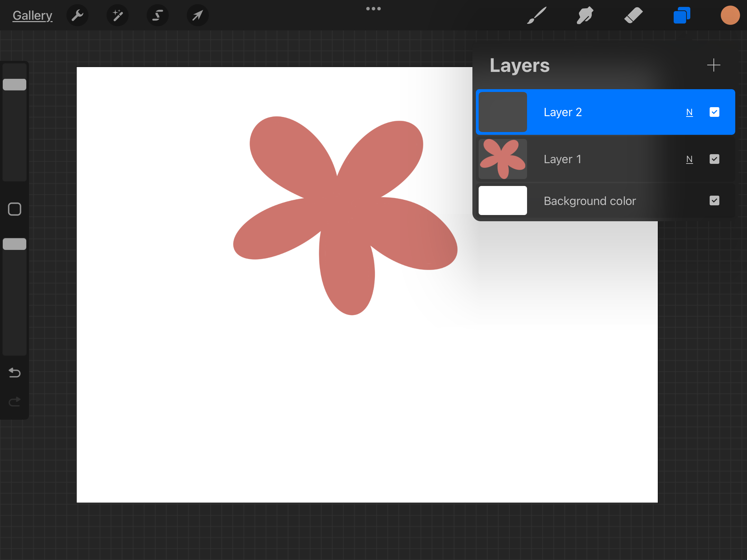The image size is (747, 560).
Task: Hide Layer 1 by unchecking its visibility checkbox
Action: pyautogui.click(x=714, y=159)
